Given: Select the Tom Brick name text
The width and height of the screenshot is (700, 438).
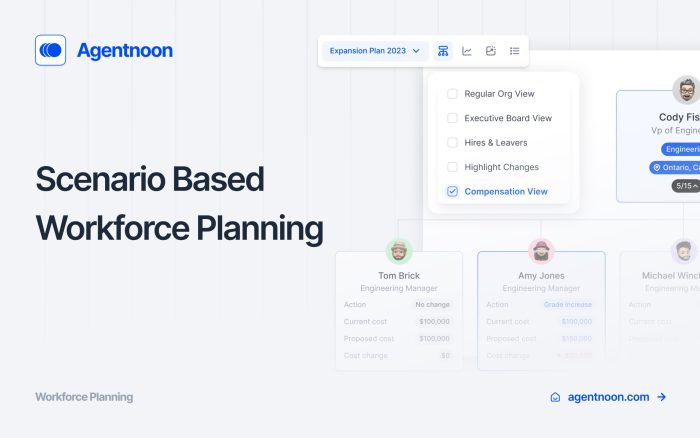Looking at the screenshot, I should 399,275.
